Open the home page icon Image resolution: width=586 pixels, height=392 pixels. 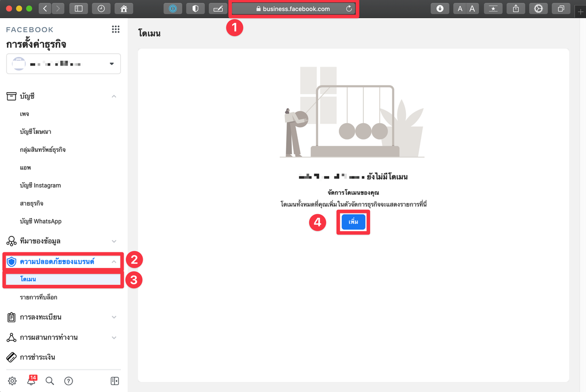124,9
